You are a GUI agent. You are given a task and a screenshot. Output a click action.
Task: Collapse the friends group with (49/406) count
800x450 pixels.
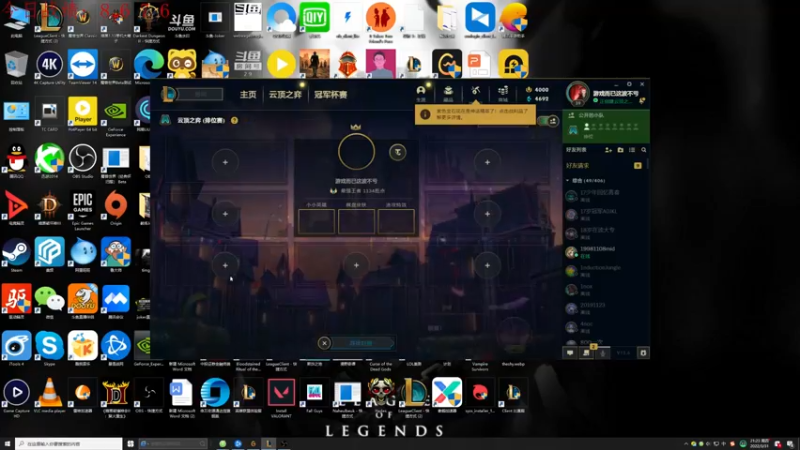click(585, 181)
